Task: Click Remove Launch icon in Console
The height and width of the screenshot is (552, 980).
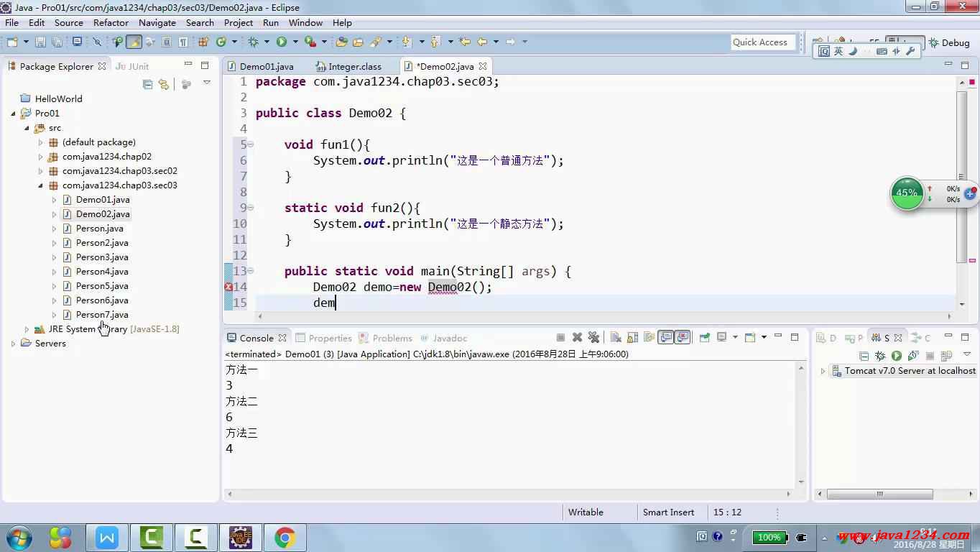Action: click(x=577, y=337)
